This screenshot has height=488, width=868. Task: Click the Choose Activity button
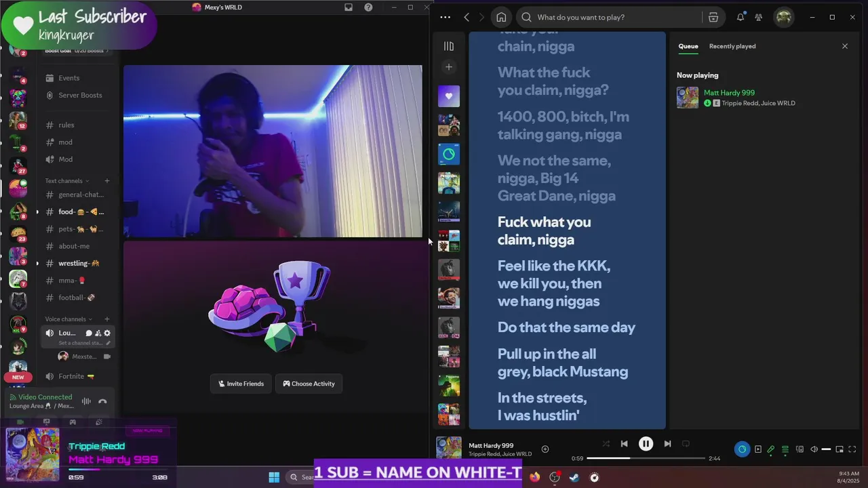[x=309, y=384]
